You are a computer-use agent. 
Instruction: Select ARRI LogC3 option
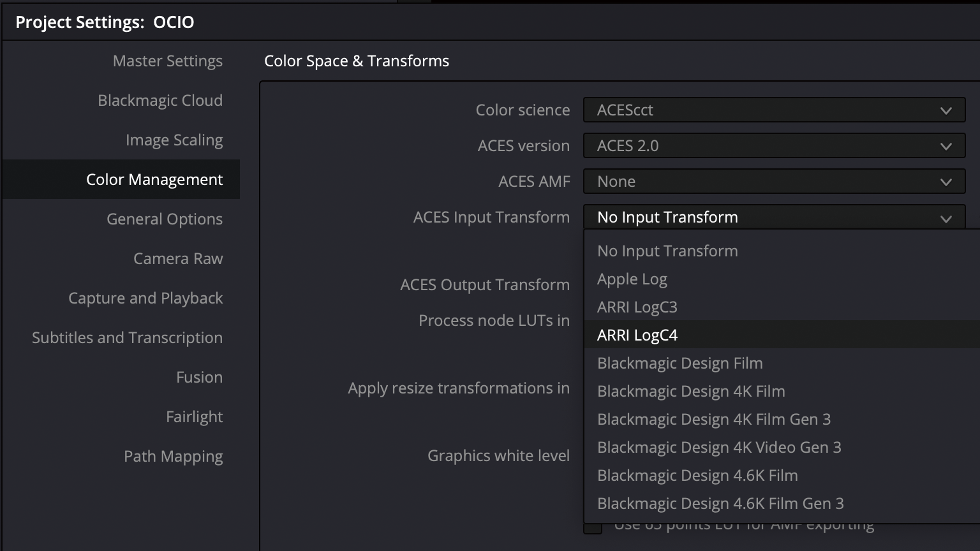click(x=782, y=307)
